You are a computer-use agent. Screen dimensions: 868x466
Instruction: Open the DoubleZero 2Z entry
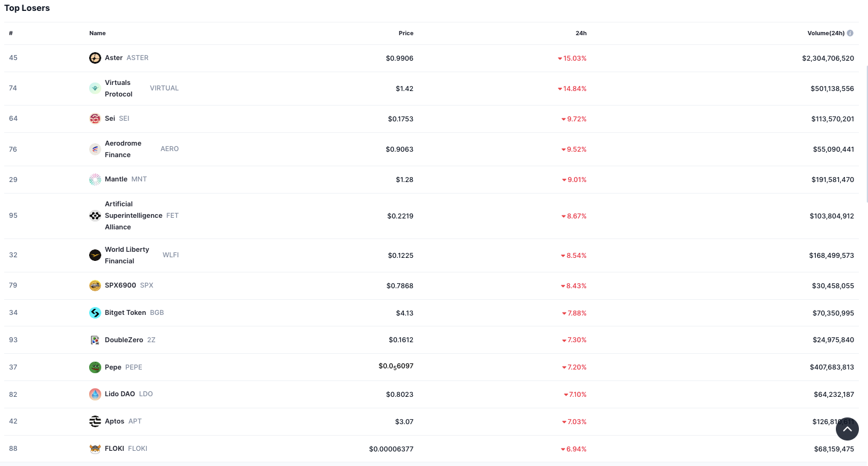[x=124, y=340]
